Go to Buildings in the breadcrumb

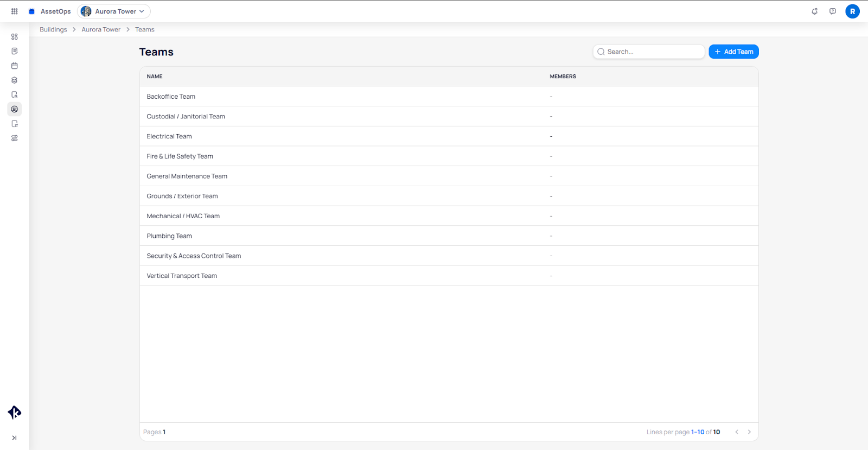[x=53, y=30]
